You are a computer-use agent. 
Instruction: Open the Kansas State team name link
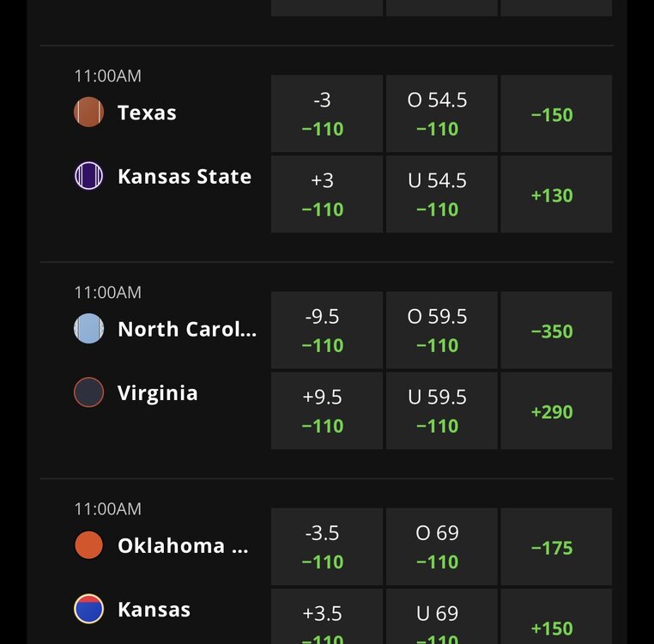click(x=185, y=176)
